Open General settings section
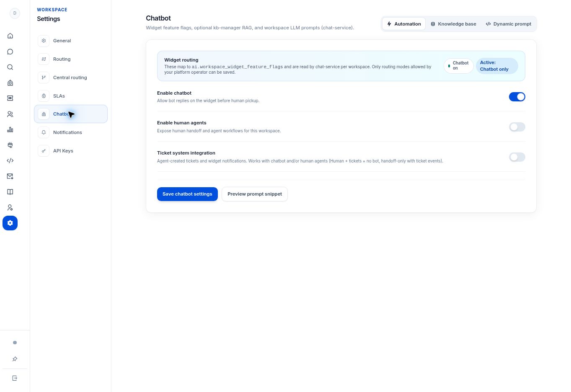571x392 pixels. tap(71, 41)
